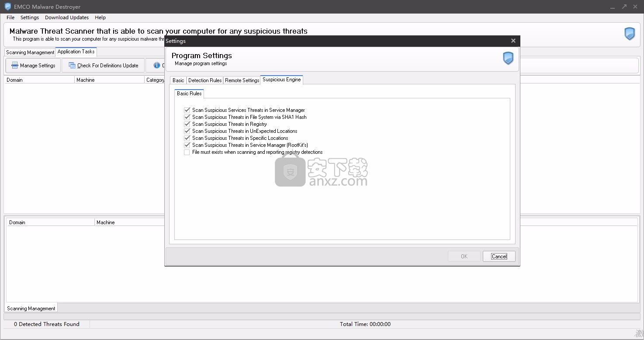Click the upper Machine column header

(x=109, y=80)
